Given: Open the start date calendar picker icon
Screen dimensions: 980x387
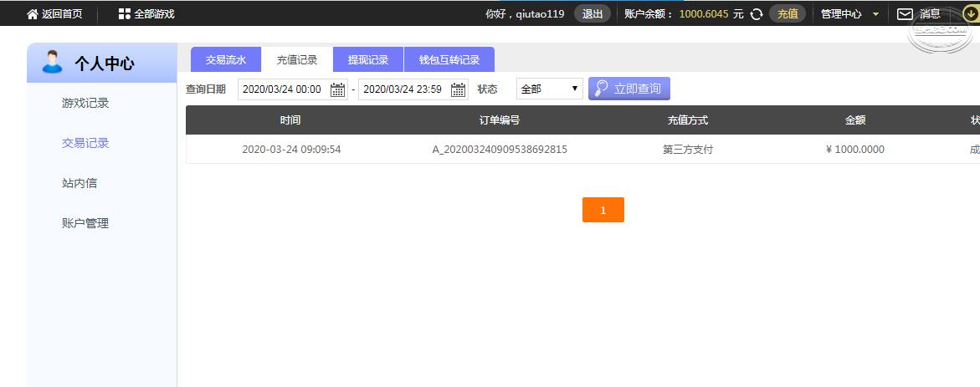Looking at the screenshot, I should pyautogui.click(x=337, y=89).
